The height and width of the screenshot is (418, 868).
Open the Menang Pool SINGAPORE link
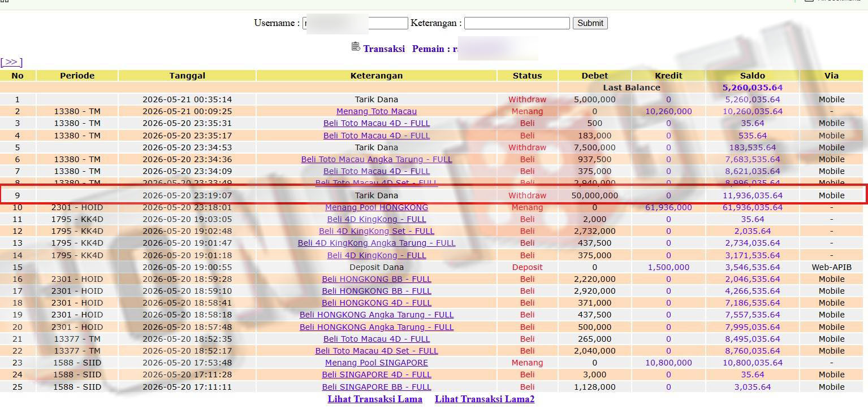pos(377,363)
